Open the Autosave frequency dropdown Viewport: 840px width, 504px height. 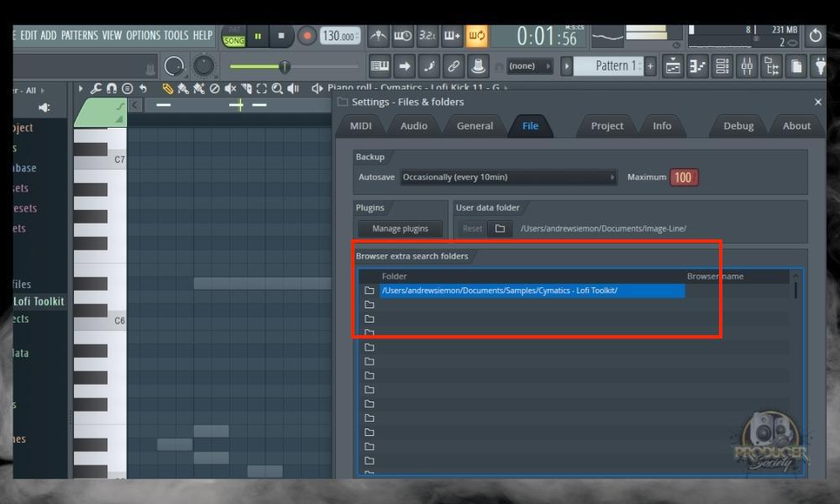(x=508, y=177)
